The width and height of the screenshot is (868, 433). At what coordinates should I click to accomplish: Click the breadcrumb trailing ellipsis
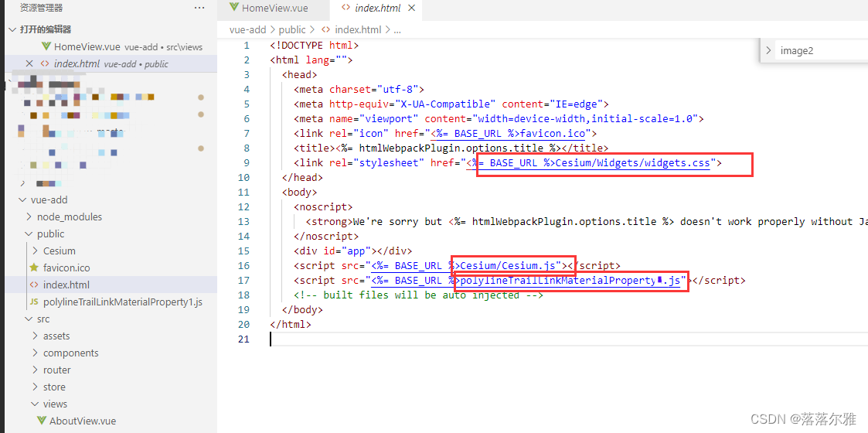[x=397, y=30]
